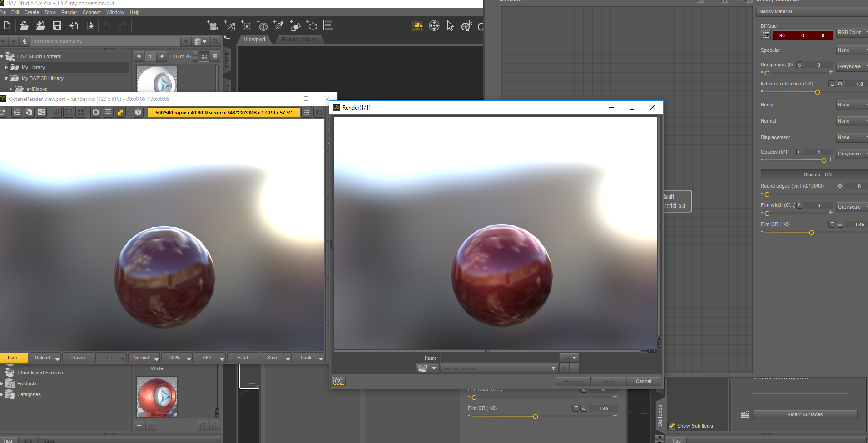Click the Create New Null icon
This screenshot has height=443, width=868.
[312, 25]
